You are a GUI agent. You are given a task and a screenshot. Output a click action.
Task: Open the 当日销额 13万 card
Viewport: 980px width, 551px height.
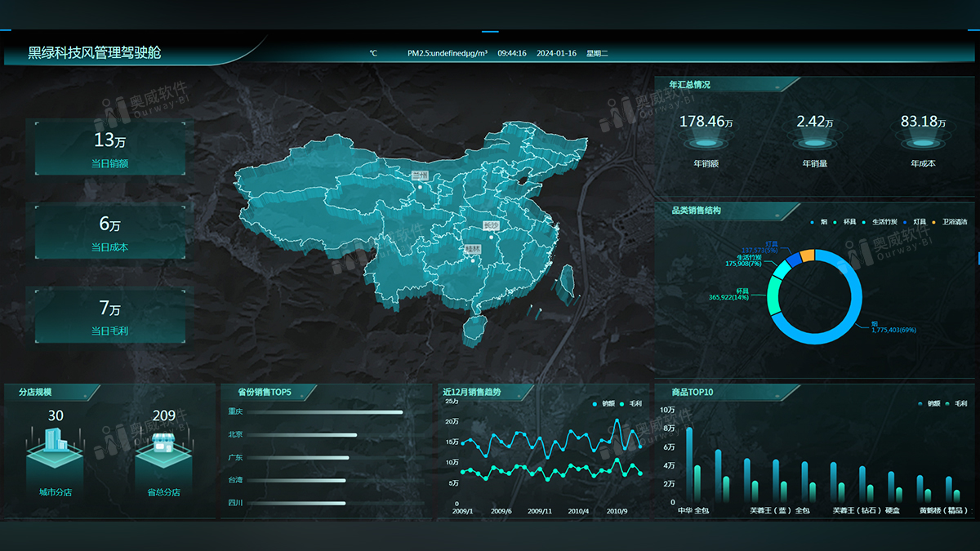[110, 148]
